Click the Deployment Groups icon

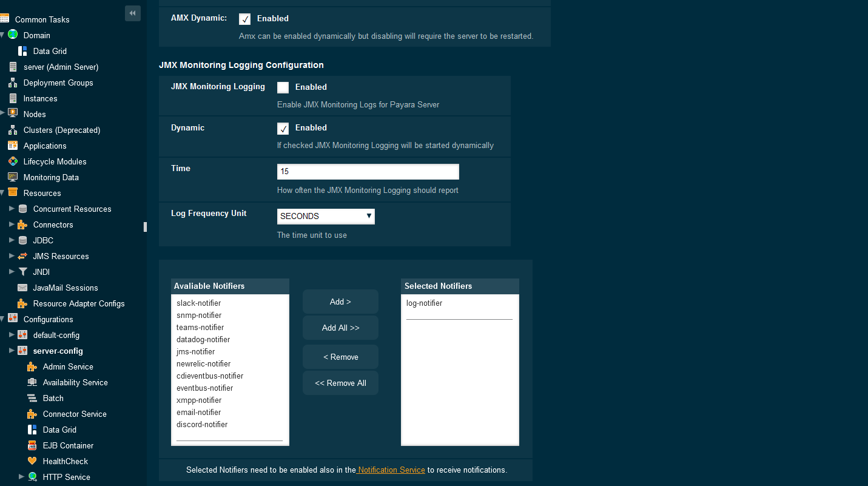pos(12,83)
